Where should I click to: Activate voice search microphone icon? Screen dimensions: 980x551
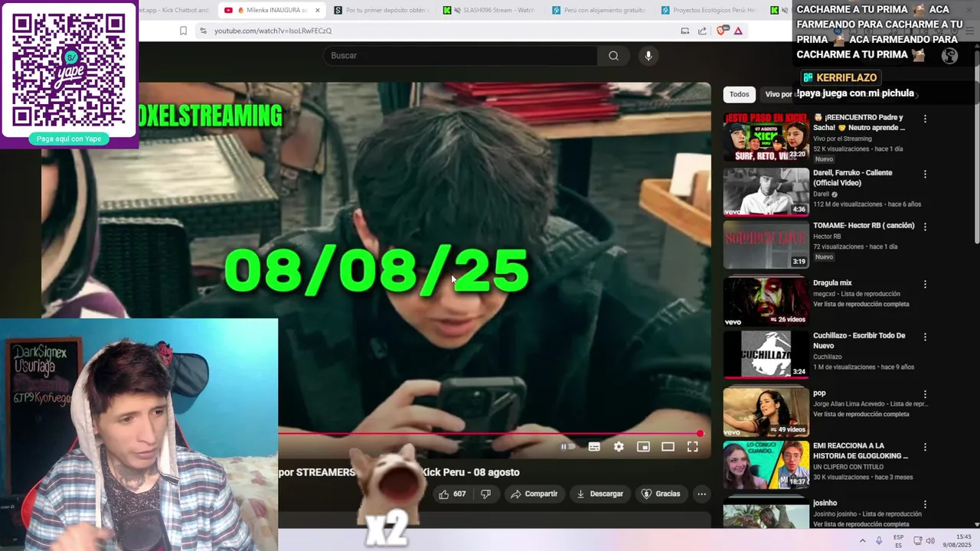click(648, 55)
